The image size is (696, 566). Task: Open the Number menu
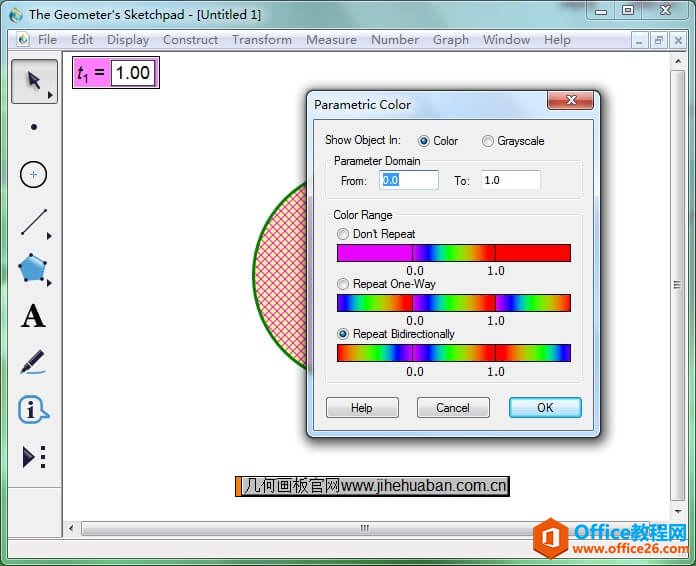coord(395,40)
